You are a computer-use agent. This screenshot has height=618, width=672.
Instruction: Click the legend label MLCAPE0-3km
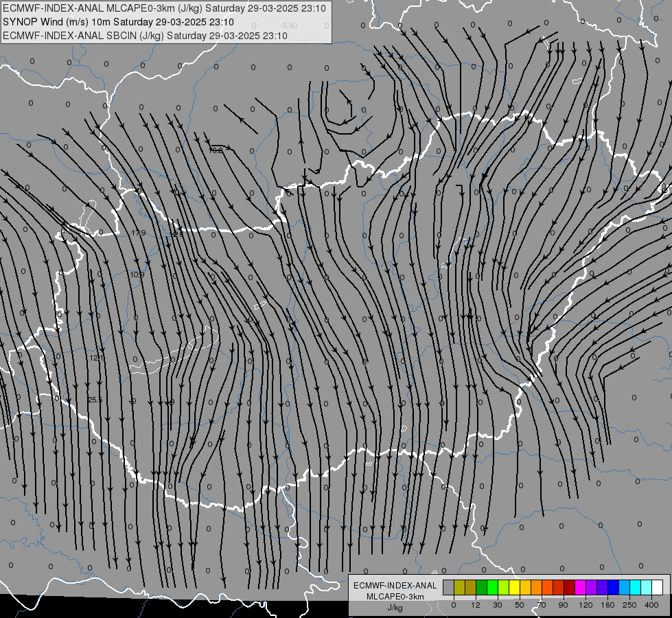point(395,597)
